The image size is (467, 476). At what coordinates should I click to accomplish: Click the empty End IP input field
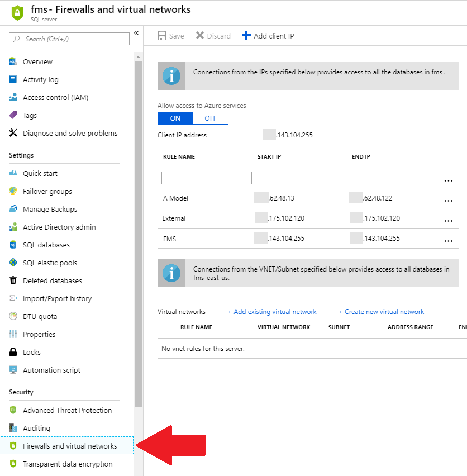click(x=396, y=178)
